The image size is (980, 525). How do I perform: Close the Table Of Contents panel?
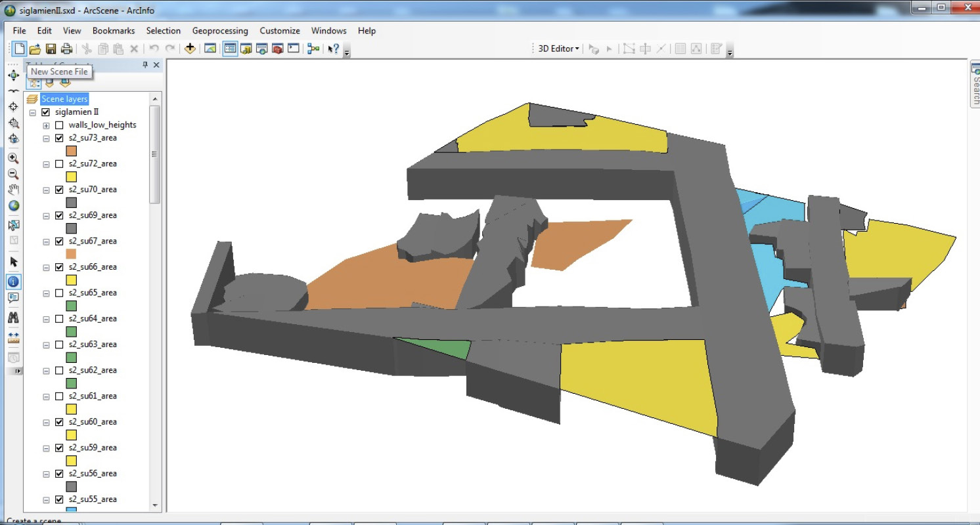(x=156, y=65)
